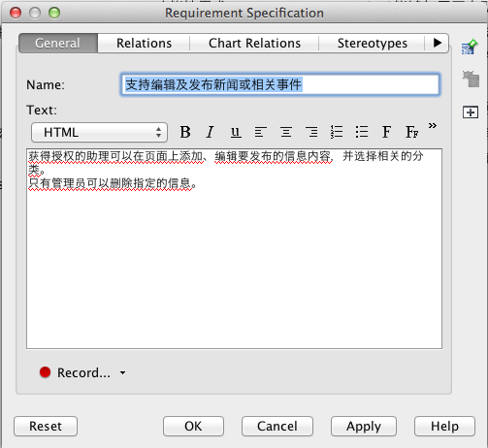Viewport: 488px width, 448px height.
Task: Align text right in editor toolbar
Action: [311, 132]
